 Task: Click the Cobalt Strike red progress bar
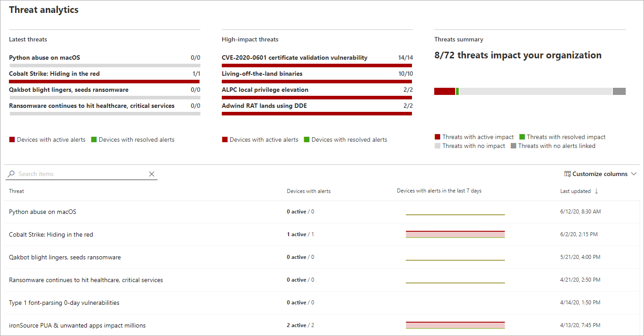104,82
